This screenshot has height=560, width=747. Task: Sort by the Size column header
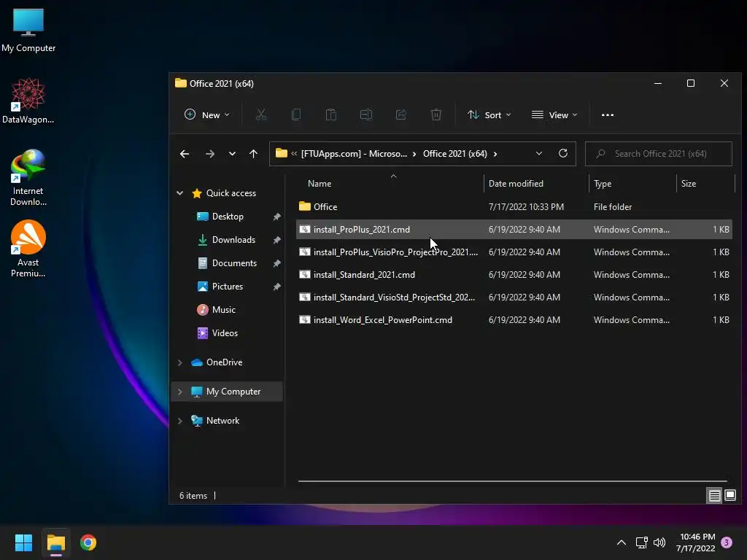689,183
